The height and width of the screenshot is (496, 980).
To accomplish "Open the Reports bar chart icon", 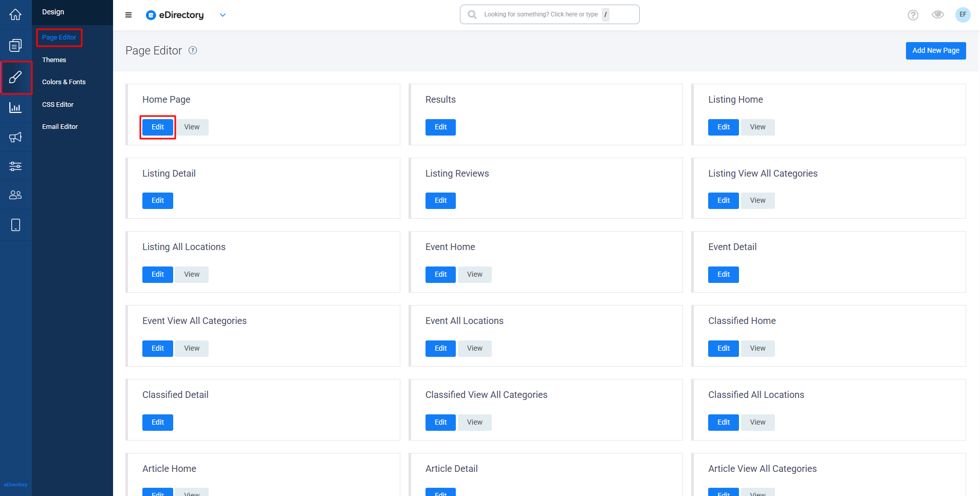I will (15, 107).
